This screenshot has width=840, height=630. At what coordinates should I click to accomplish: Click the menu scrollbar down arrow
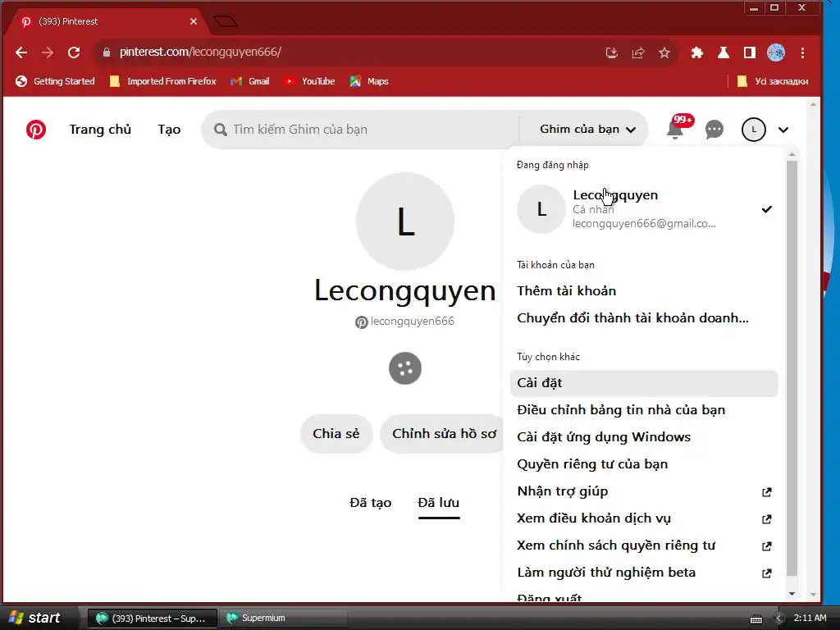[x=792, y=594]
